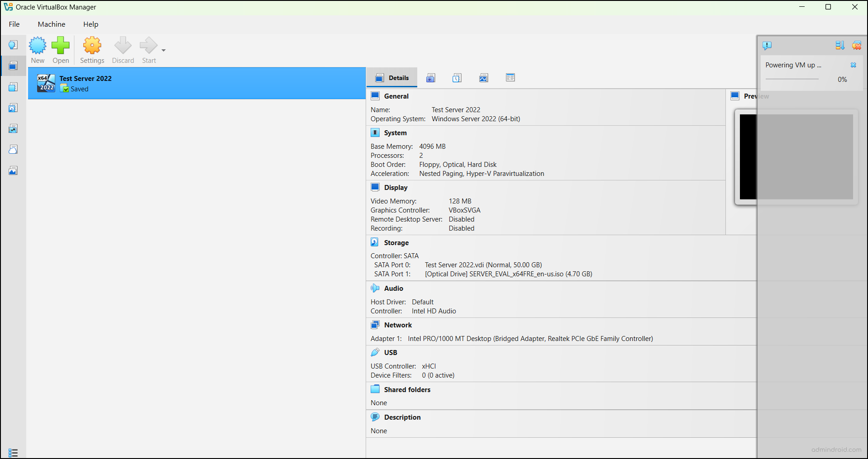868x459 pixels.
Task: Open the Snapshots view of Test Server 2022
Action: click(431, 77)
